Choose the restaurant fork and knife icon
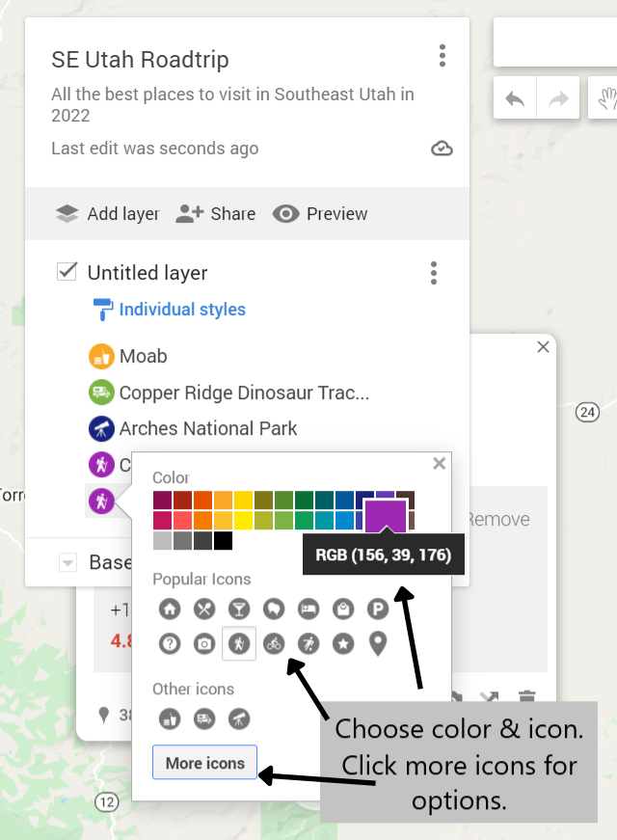The height and width of the screenshot is (840, 617). 204,610
